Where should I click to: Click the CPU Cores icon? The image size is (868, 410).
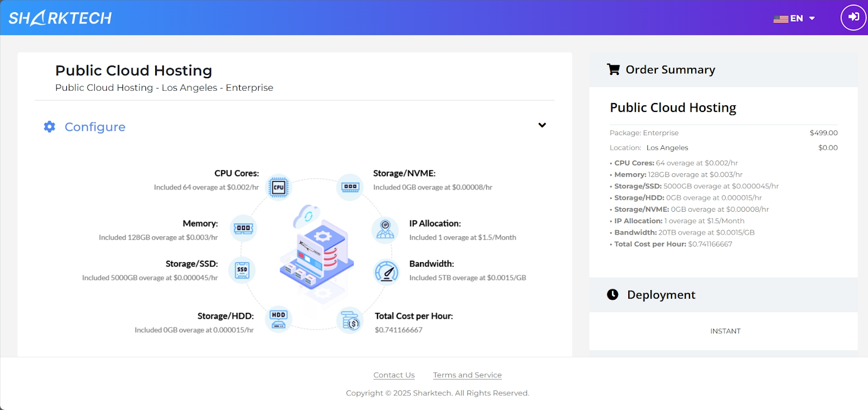click(279, 187)
